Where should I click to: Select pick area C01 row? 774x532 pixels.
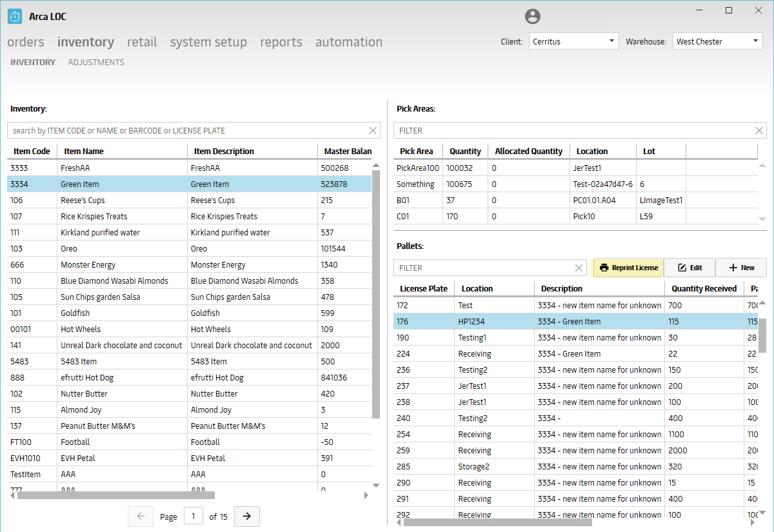[x=575, y=216]
